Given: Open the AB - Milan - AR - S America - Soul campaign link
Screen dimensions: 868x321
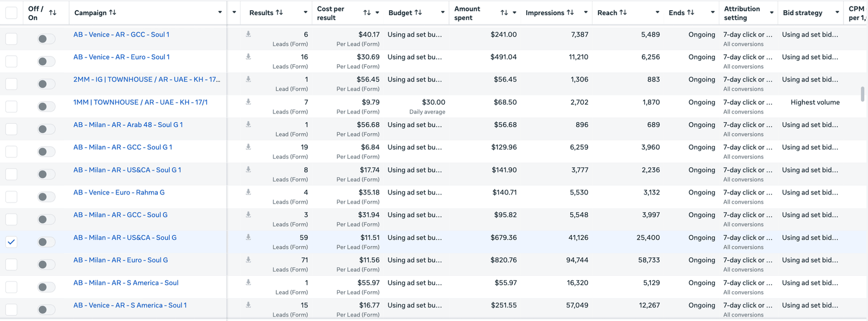Looking at the screenshot, I should tap(126, 283).
